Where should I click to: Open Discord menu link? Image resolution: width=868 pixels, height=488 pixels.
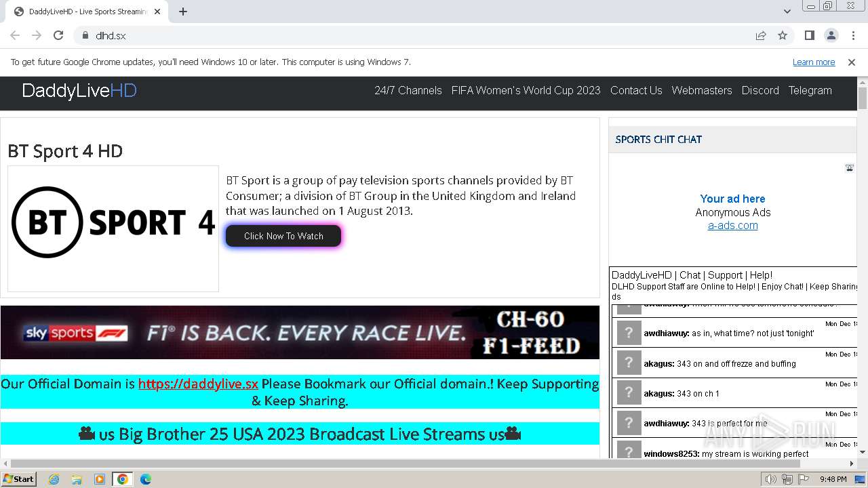760,90
